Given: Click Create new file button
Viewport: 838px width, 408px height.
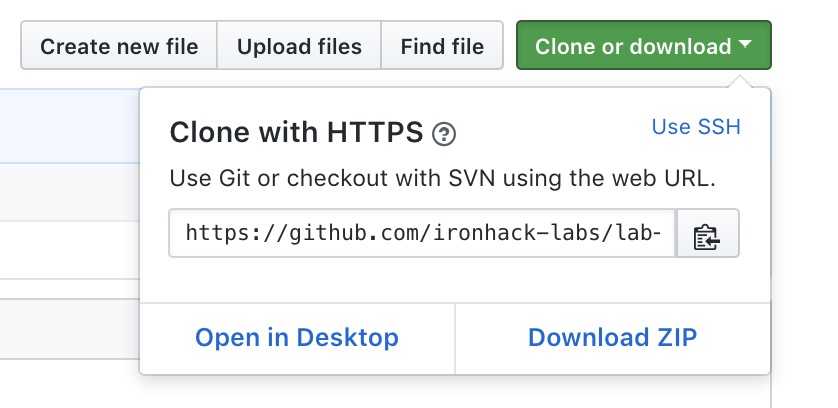Looking at the screenshot, I should (119, 46).
